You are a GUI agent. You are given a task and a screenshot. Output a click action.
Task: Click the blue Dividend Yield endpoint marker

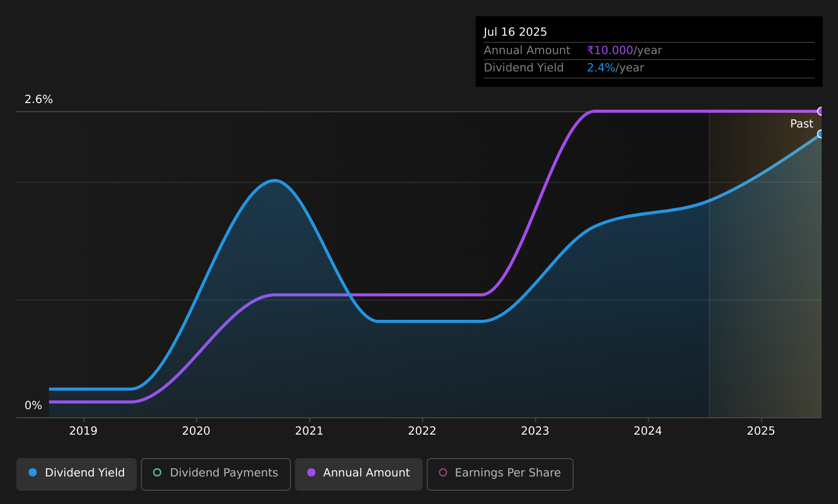(821, 134)
